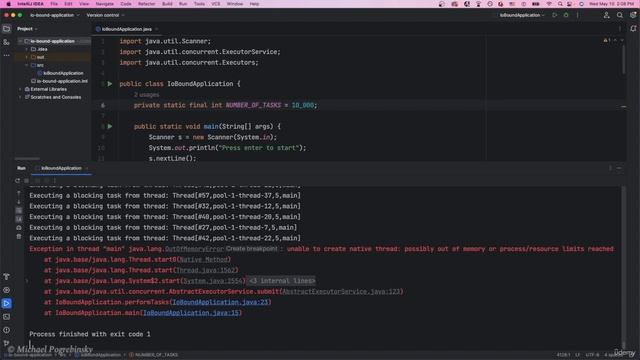Open macOS Spotlight search in menu bar

point(560,4)
